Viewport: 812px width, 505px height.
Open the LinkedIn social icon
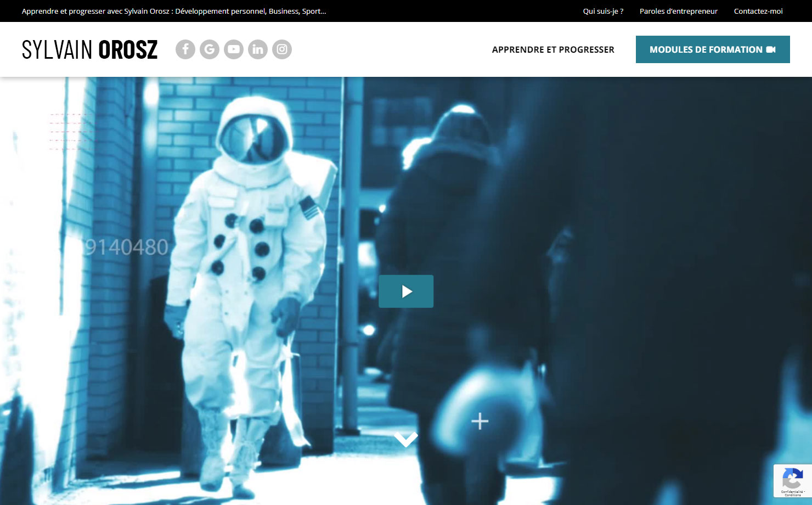tap(258, 49)
